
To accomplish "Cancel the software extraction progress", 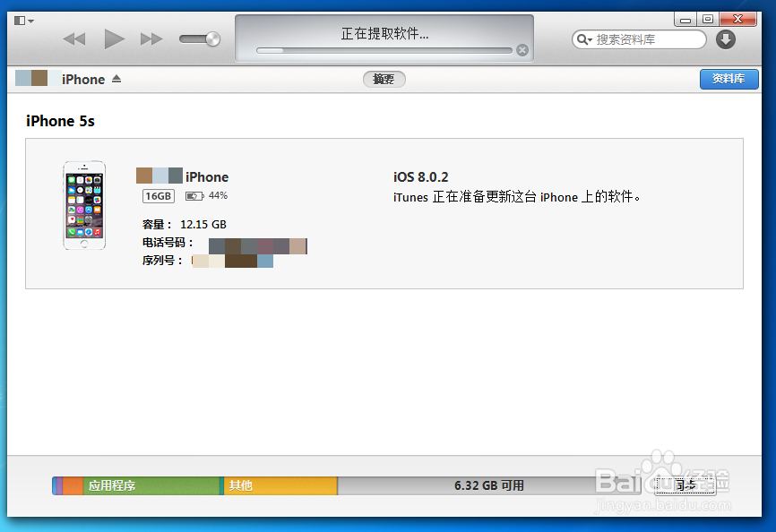I will (522, 50).
